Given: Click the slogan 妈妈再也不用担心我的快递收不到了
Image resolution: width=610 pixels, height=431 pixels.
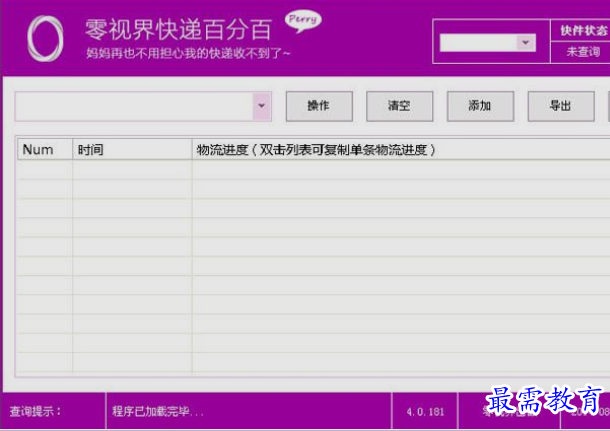Looking at the screenshot, I should tap(188, 53).
